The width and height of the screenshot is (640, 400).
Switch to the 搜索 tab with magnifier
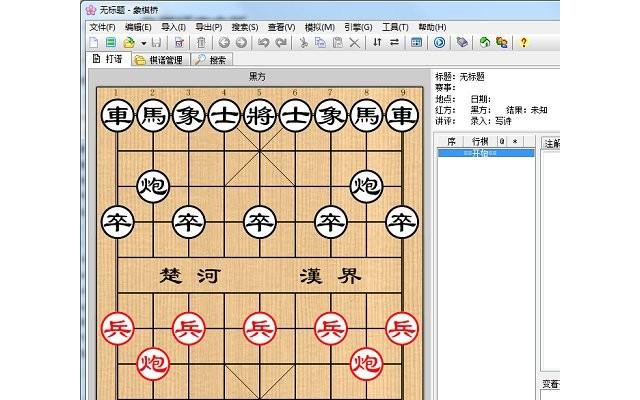point(211,60)
